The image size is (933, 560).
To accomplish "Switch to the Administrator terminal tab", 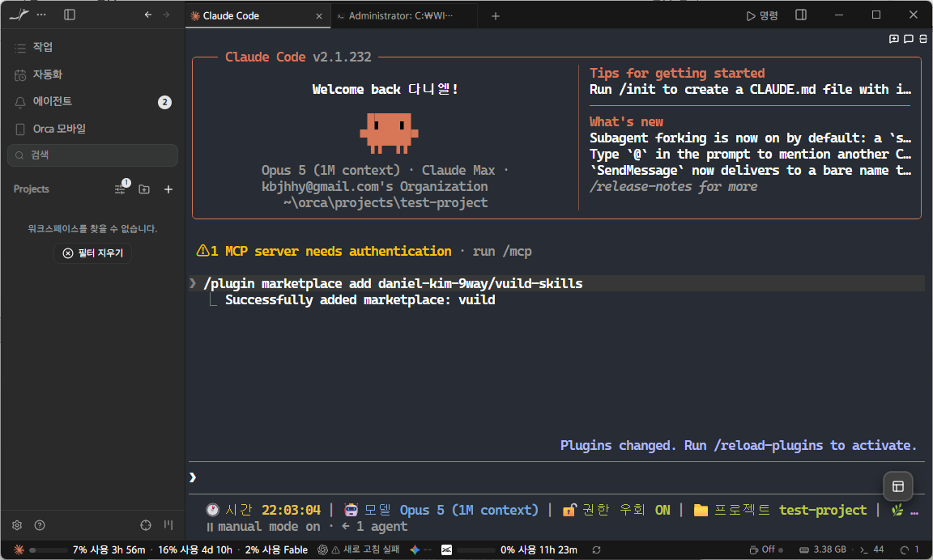I will (403, 16).
